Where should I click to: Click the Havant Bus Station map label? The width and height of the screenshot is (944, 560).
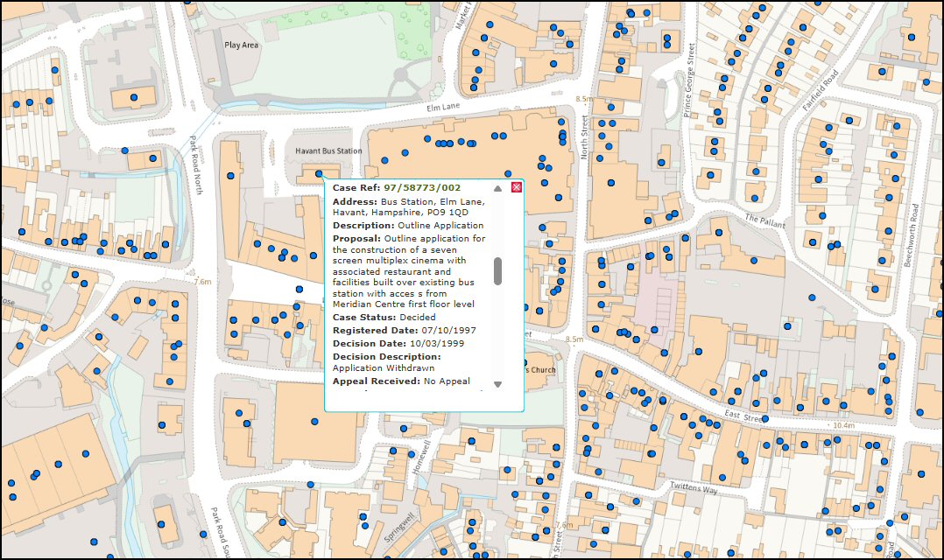(328, 151)
